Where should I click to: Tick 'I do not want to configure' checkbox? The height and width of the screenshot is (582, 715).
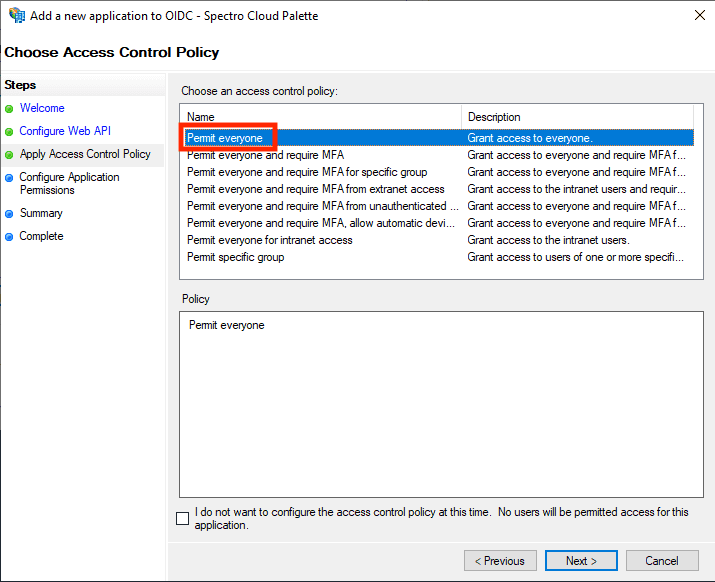click(x=182, y=518)
